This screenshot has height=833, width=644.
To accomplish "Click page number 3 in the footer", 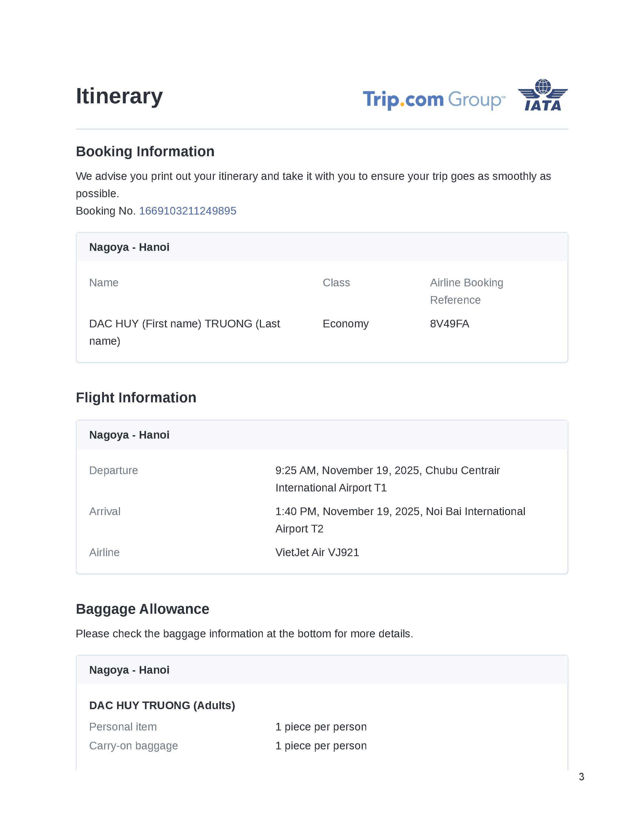I will (581, 776).
